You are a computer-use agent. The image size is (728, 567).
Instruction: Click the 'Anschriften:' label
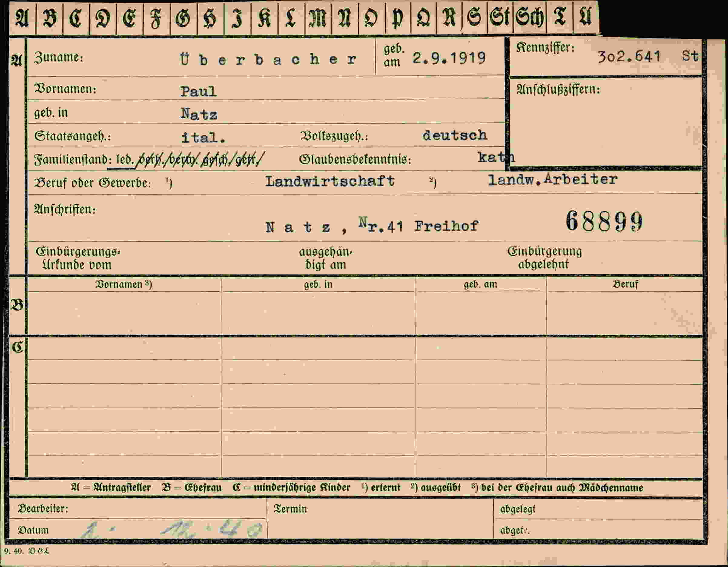coord(65,209)
